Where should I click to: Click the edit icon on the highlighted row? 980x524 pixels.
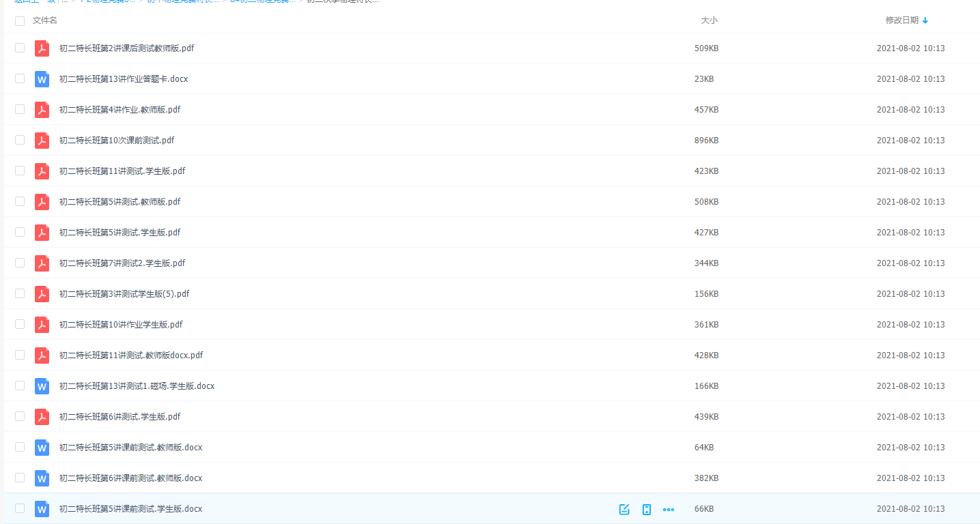624,509
